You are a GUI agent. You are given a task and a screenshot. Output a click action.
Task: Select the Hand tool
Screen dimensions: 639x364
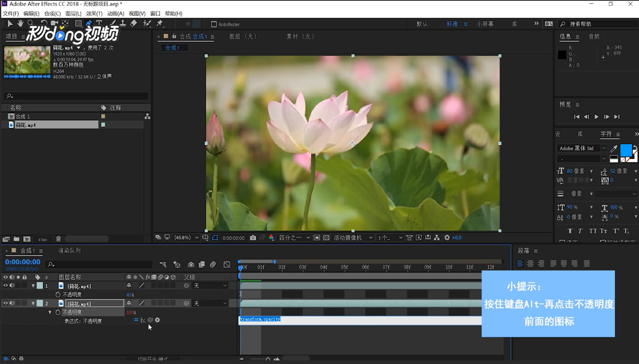pos(20,24)
